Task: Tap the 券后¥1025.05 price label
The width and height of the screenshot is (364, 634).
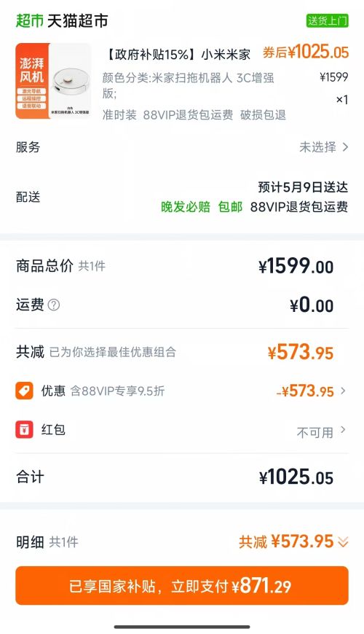Action: 306,52
